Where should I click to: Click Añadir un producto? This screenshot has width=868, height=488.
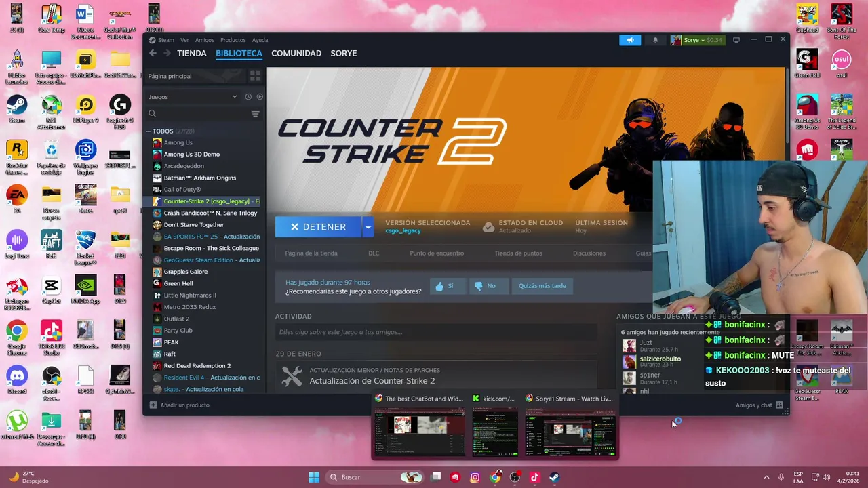tap(180, 405)
